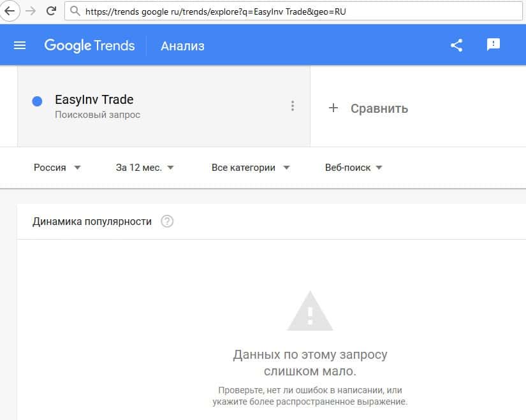Click the Анализ header tab
526x420 pixels.
pos(182,46)
